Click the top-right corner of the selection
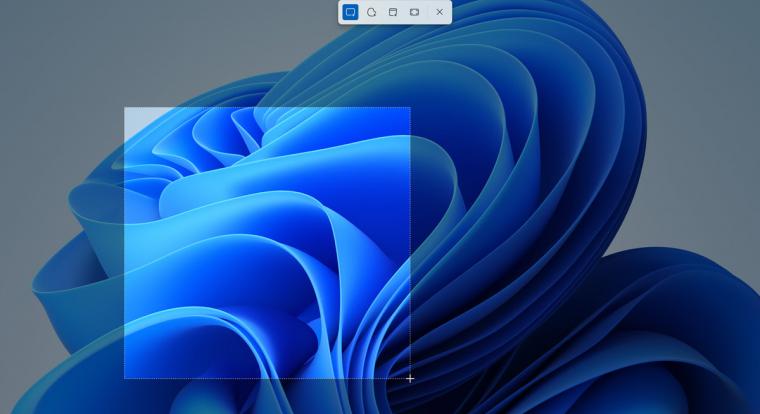This screenshot has height=414, width=760. (410, 108)
